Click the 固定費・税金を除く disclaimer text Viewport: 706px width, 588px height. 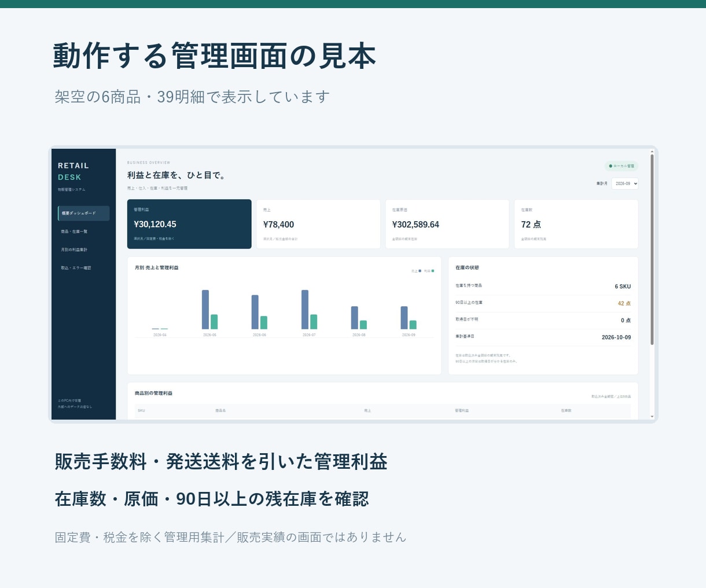click(x=230, y=537)
